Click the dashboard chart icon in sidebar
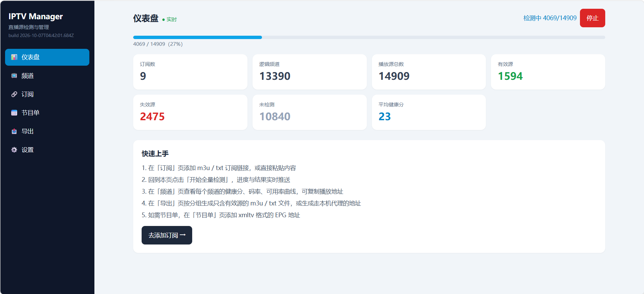The image size is (644, 294). click(x=14, y=57)
